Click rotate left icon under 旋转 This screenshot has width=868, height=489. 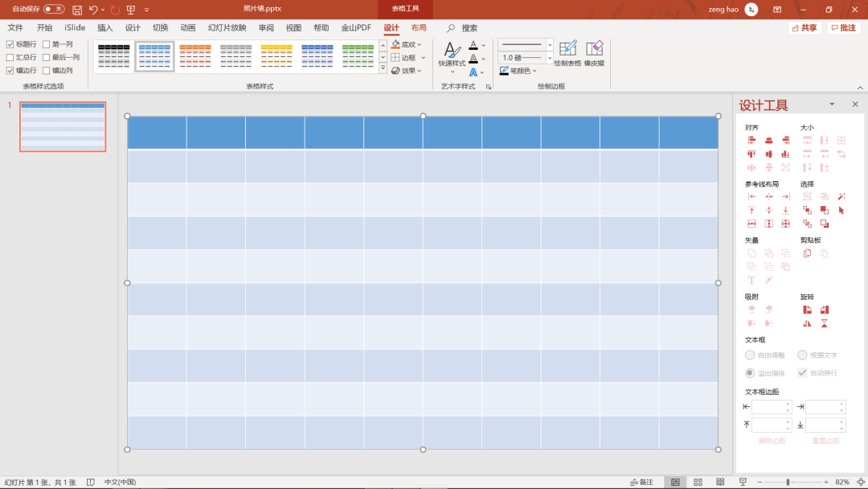point(807,310)
